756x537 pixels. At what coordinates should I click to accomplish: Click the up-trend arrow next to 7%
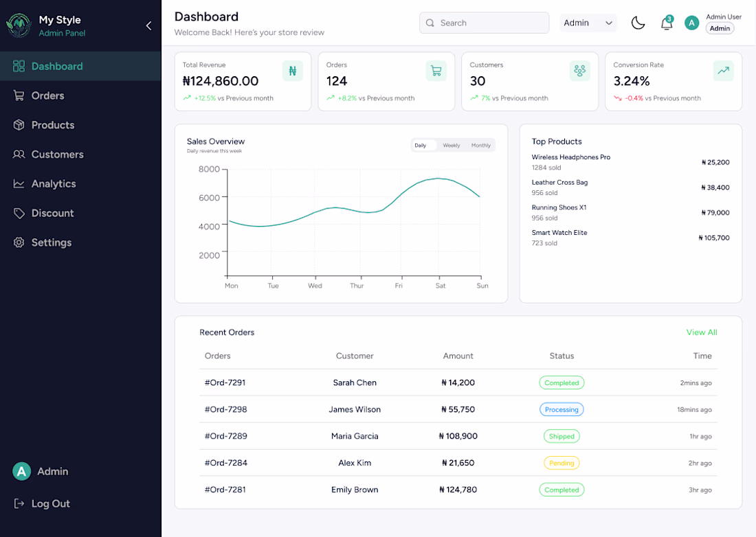pyautogui.click(x=474, y=98)
